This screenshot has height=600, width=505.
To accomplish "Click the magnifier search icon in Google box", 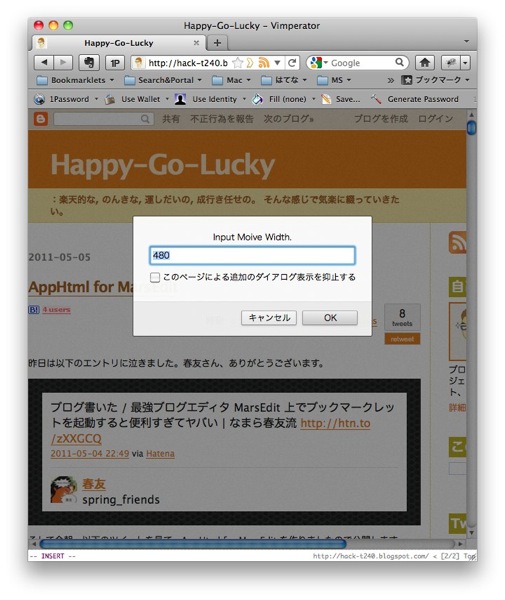I will pyautogui.click(x=399, y=62).
